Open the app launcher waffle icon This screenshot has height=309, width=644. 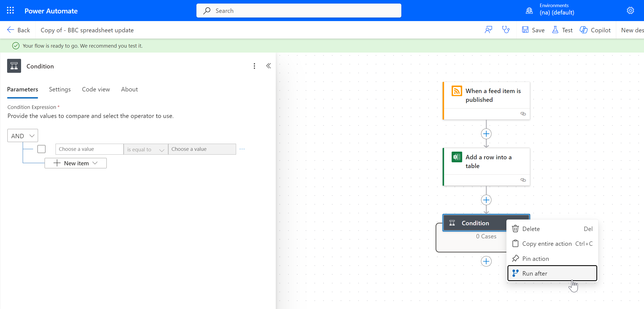click(10, 11)
